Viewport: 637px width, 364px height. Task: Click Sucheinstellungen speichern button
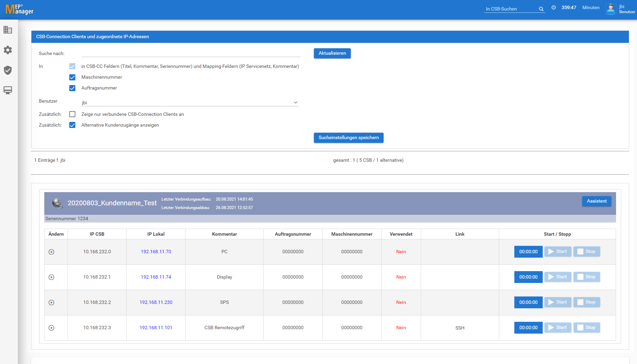(348, 138)
